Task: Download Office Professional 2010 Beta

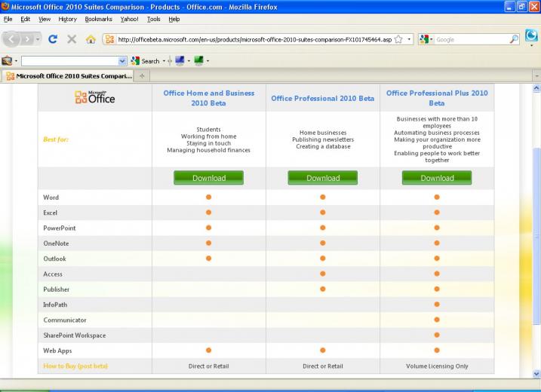Action: (323, 178)
